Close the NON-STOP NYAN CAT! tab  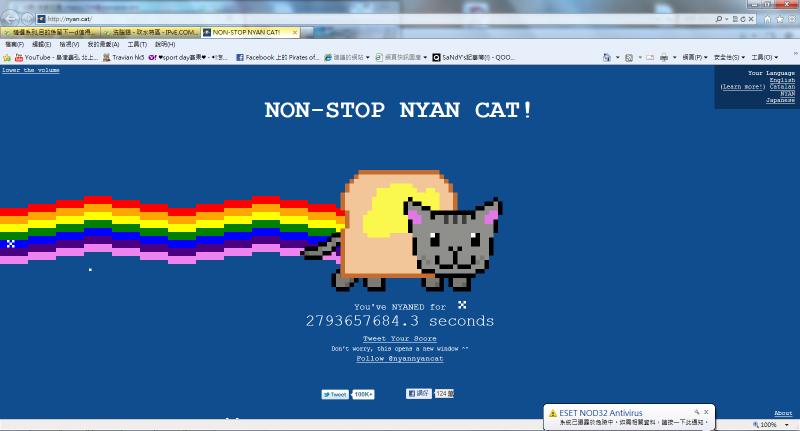[x=294, y=32]
